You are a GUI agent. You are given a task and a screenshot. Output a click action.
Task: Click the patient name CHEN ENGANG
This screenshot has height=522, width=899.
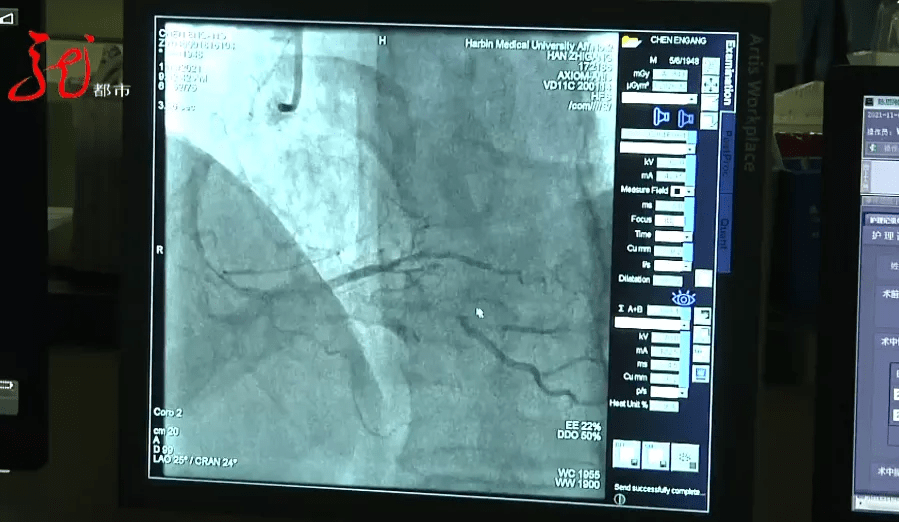[678, 40]
